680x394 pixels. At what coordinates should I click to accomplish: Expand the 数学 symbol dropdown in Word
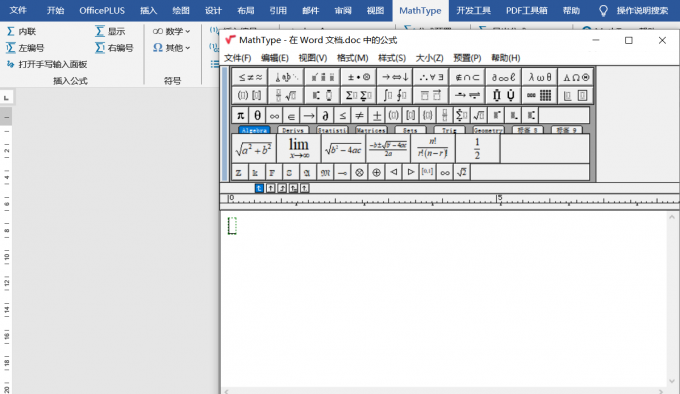(171, 31)
